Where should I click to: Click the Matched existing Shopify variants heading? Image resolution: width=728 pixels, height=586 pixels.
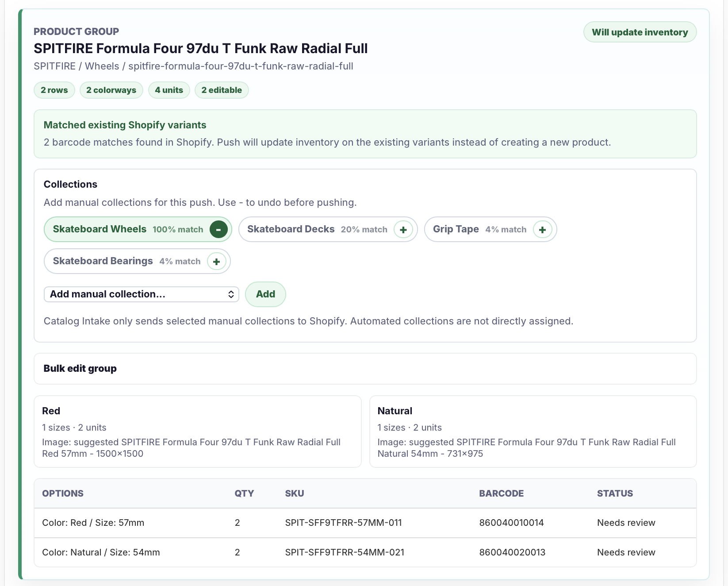point(125,125)
